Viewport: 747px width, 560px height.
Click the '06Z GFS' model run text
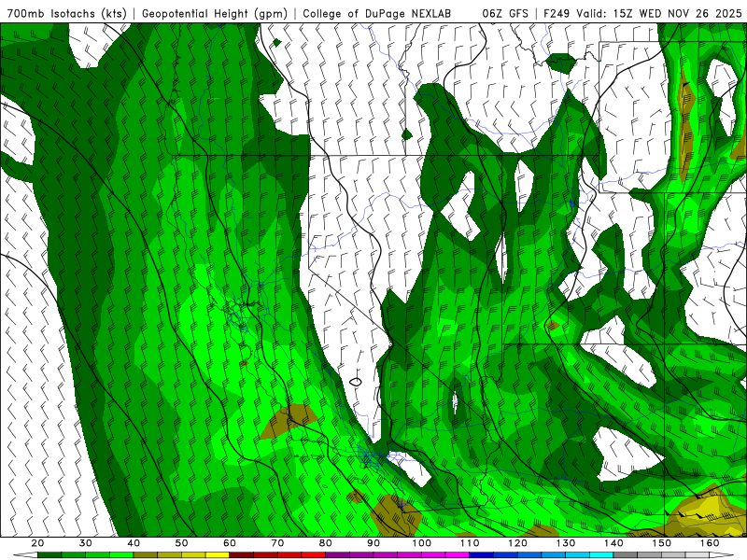pos(505,14)
